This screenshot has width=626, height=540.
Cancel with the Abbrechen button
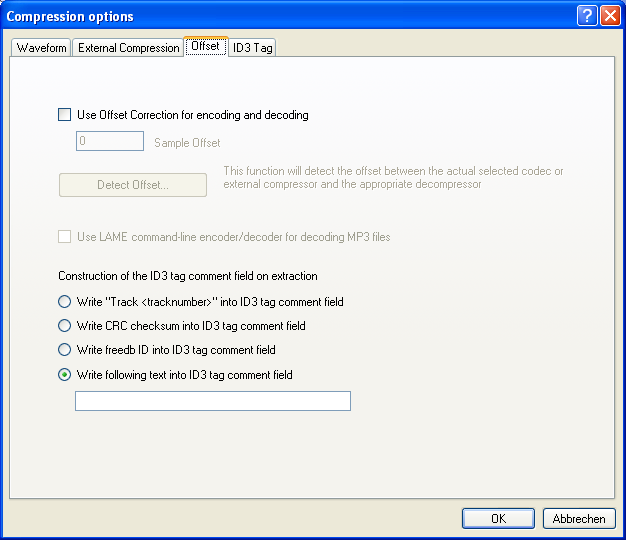tap(579, 518)
